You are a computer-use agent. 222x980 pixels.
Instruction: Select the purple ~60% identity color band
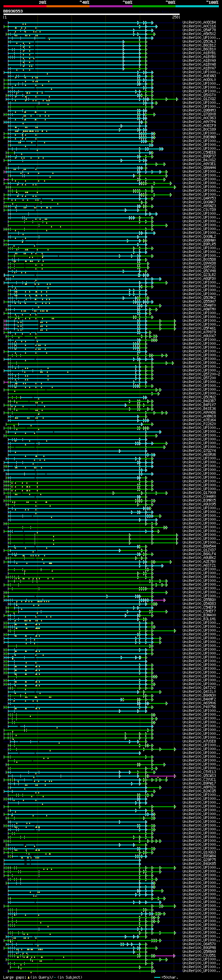click(111, 6)
